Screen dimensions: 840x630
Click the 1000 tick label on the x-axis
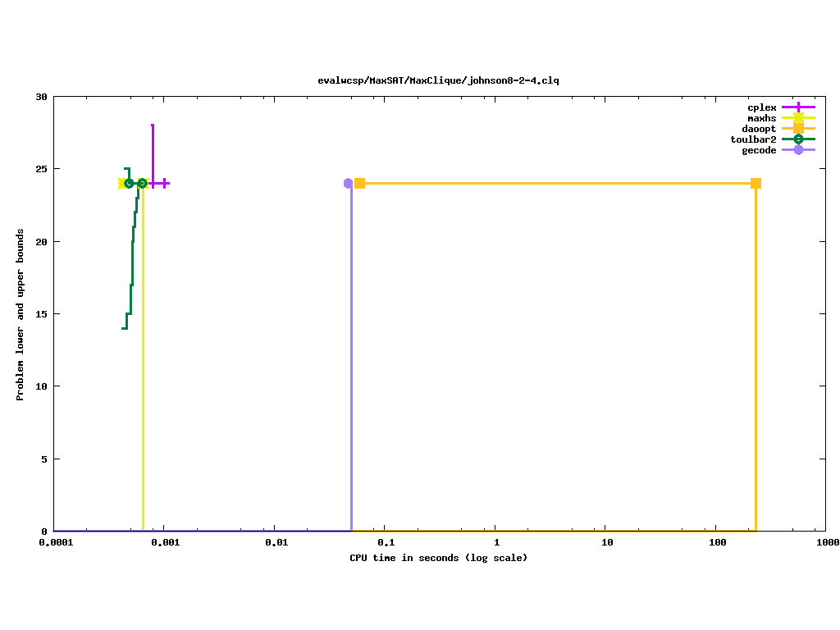[x=827, y=542]
